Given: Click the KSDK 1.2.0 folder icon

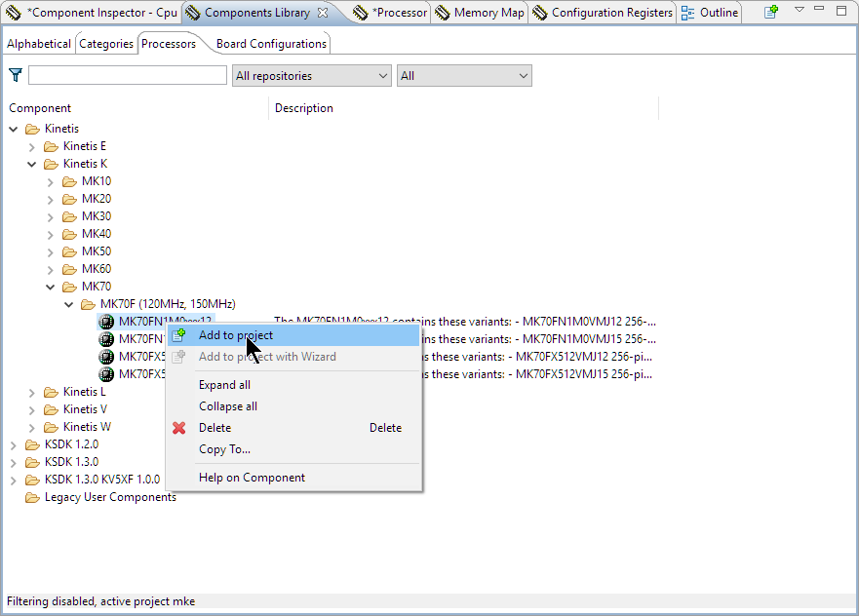Looking at the screenshot, I should click(32, 444).
